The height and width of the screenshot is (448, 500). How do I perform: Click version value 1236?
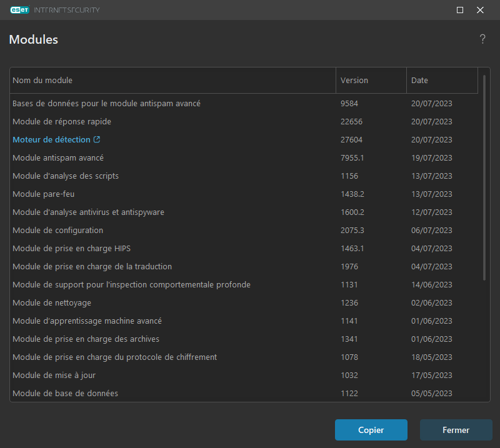[x=349, y=302]
